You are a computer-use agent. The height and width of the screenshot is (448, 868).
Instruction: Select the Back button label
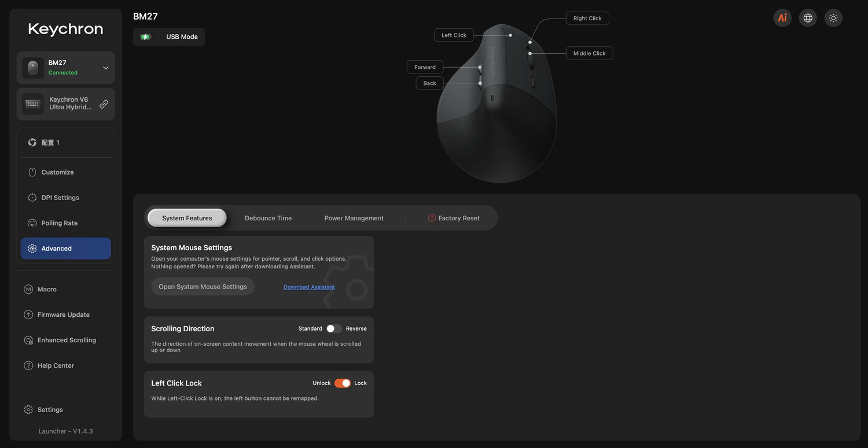click(x=429, y=83)
